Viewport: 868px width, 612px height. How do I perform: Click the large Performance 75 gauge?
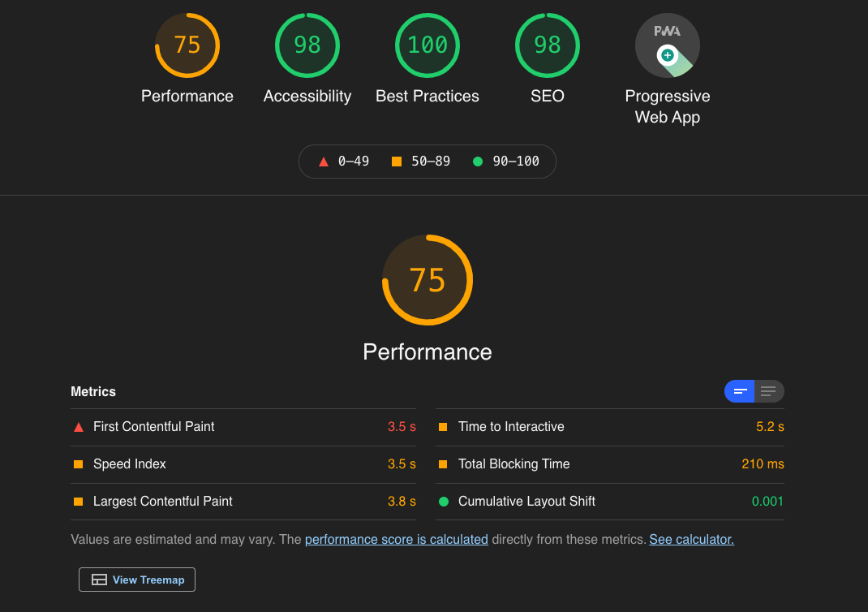click(428, 280)
